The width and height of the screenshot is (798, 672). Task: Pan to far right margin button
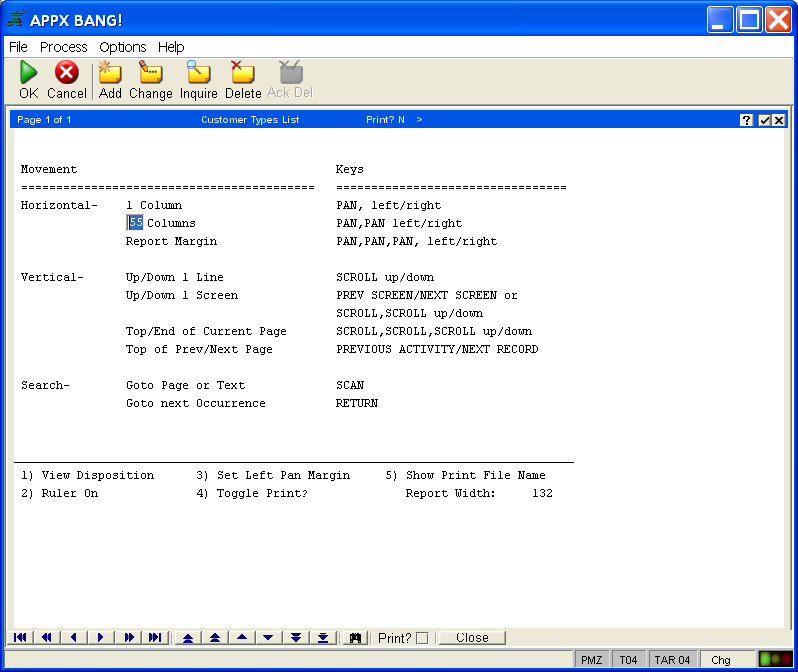[x=155, y=637]
